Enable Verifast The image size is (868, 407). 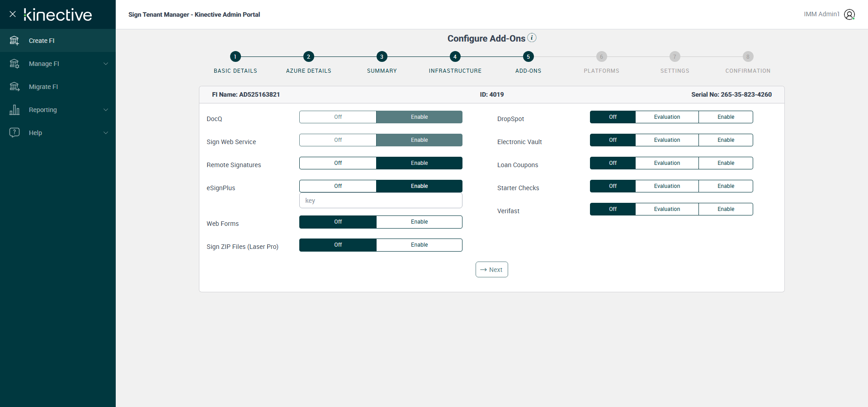click(726, 209)
